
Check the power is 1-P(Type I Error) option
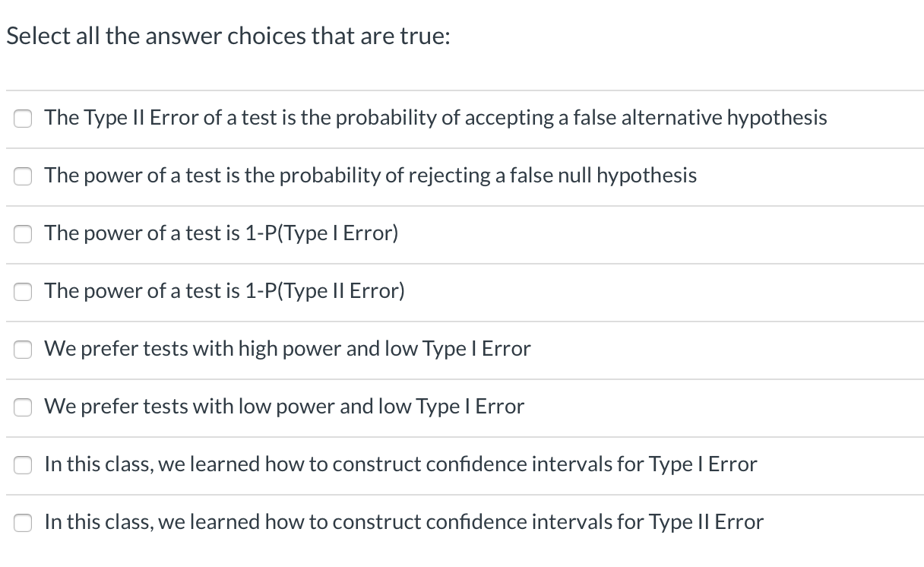[23, 234]
